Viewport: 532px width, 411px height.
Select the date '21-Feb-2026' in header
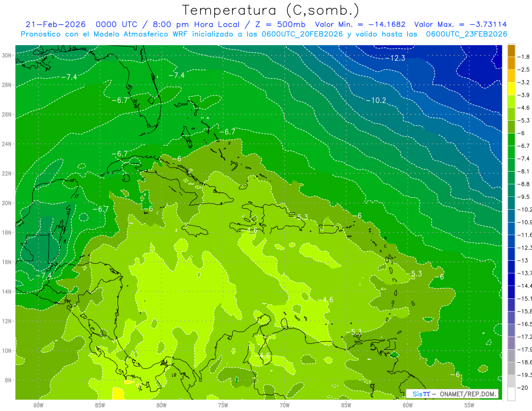pyautogui.click(x=56, y=24)
